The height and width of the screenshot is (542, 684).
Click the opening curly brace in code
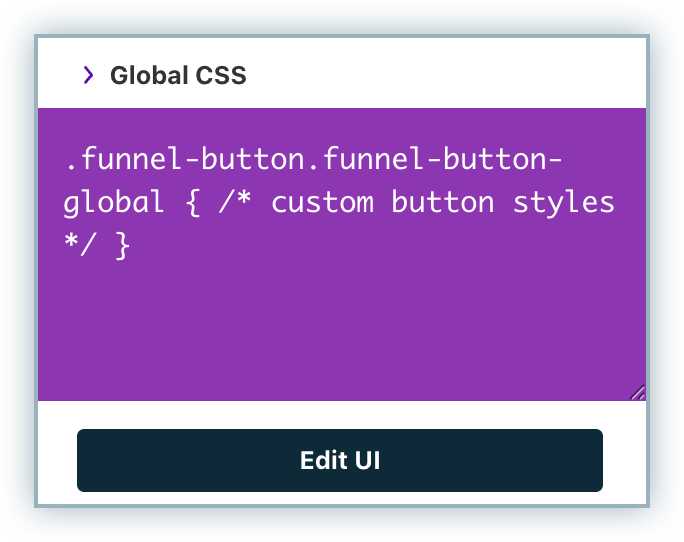tap(195, 202)
